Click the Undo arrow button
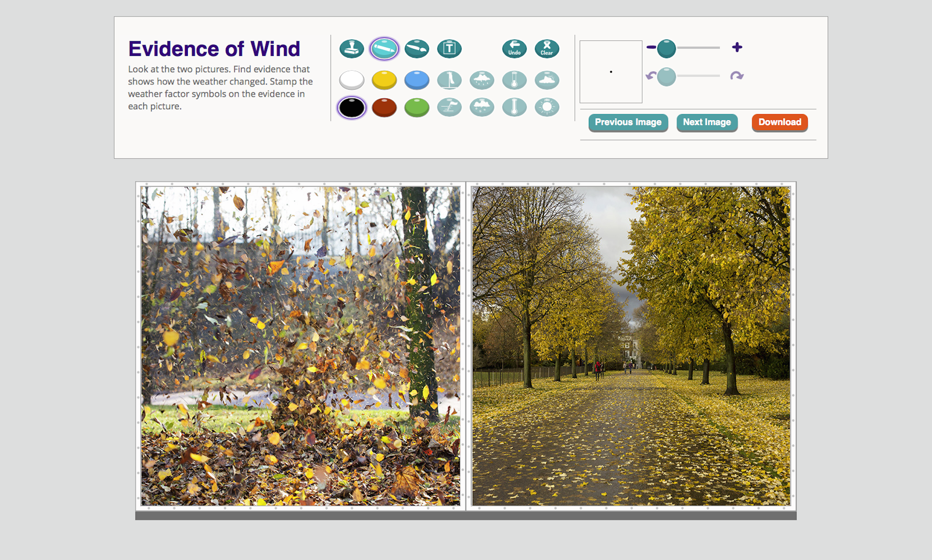The width and height of the screenshot is (932, 560). coord(514,49)
